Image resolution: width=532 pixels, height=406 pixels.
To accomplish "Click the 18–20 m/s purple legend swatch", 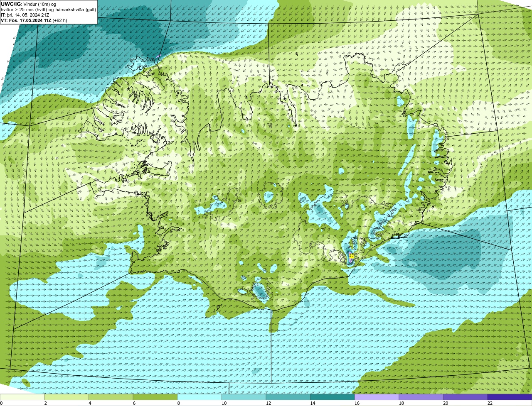I will pos(421,397).
